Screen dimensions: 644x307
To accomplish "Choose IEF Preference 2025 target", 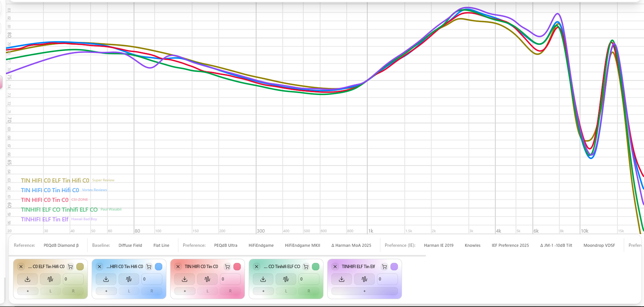I will coord(510,245).
